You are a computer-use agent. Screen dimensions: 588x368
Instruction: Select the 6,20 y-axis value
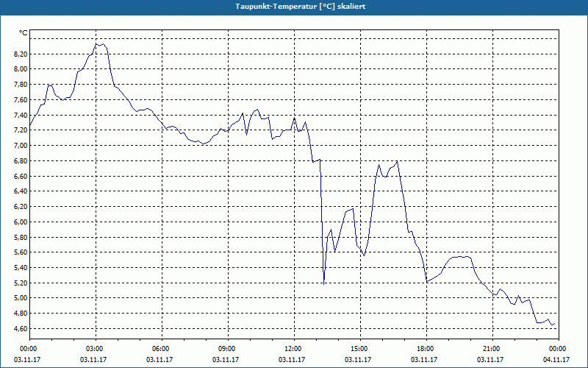21,207
